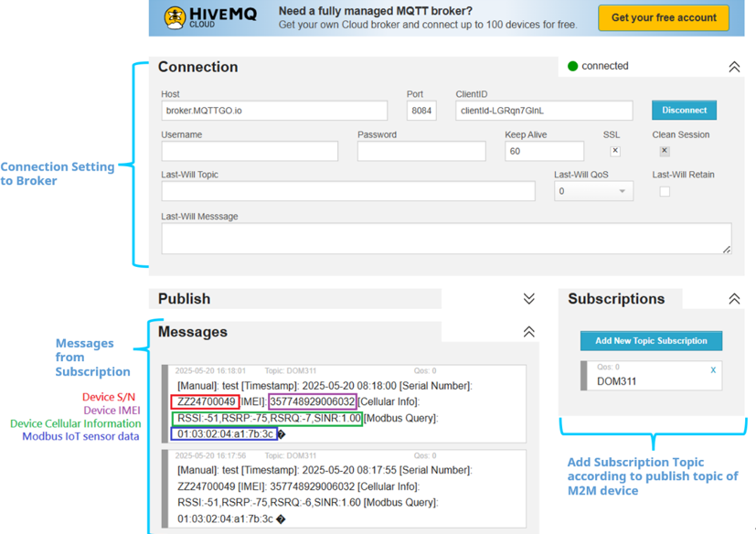The width and height of the screenshot is (756, 534).
Task: Click the Disconnect button
Action: (x=684, y=110)
